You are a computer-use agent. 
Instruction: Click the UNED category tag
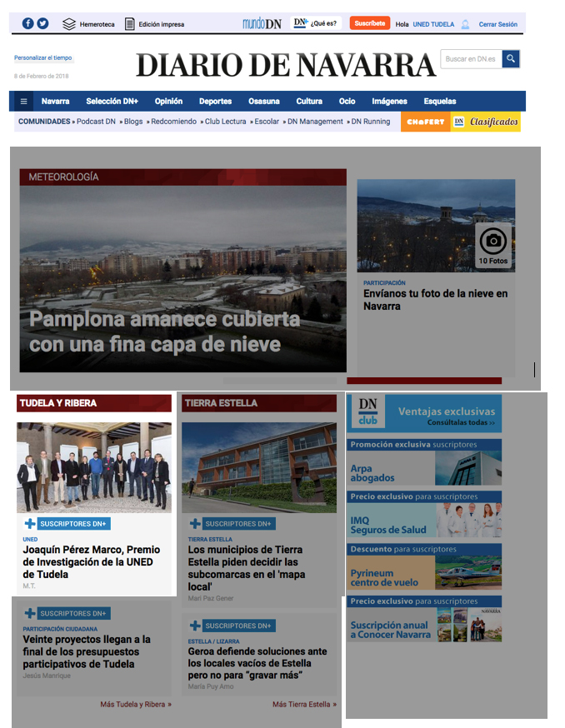[x=30, y=540]
